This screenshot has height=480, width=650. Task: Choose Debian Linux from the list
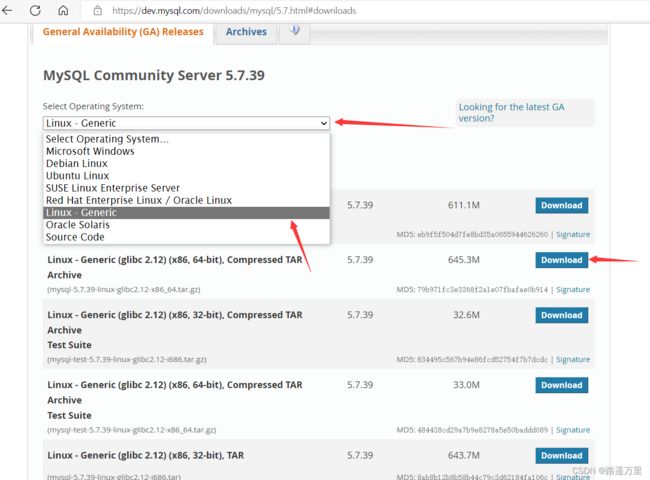pos(186,163)
